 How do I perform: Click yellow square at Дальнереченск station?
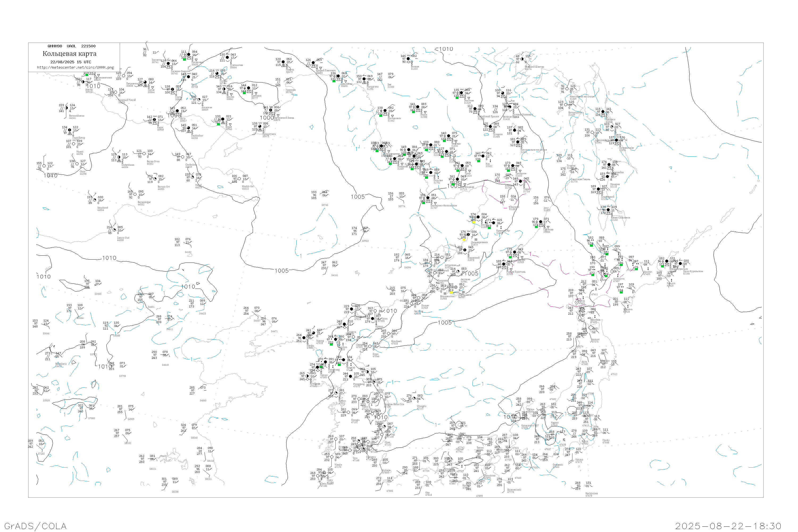(x=464, y=239)
